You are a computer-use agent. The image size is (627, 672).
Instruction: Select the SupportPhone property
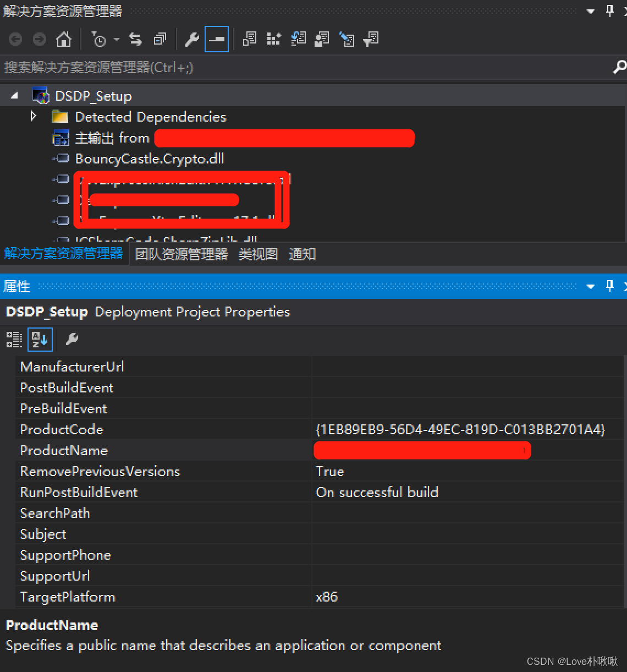[65, 555]
